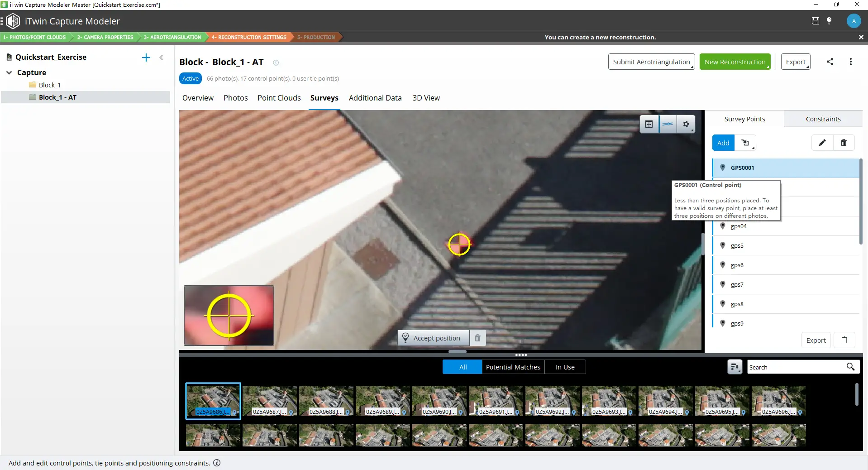Image resolution: width=868 pixels, height=470 pixels.
Task: Collapse the Capture tree node
Action: click(x=9, y=72)
